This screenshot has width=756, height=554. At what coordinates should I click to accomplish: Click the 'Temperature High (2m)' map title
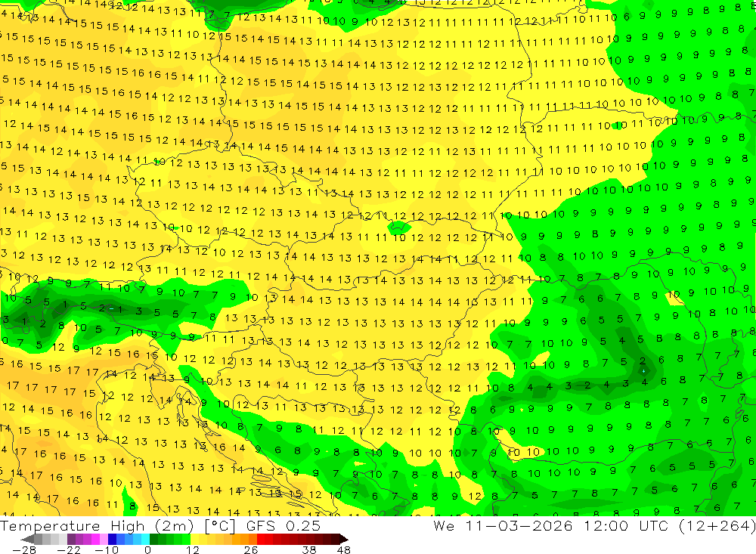[x=97, y=526]
